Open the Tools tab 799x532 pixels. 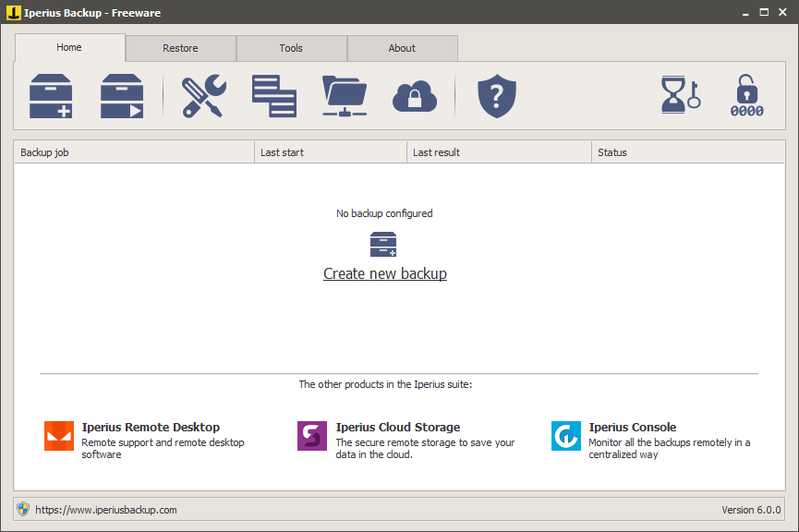pyautogui.click(x=291, y=47)
